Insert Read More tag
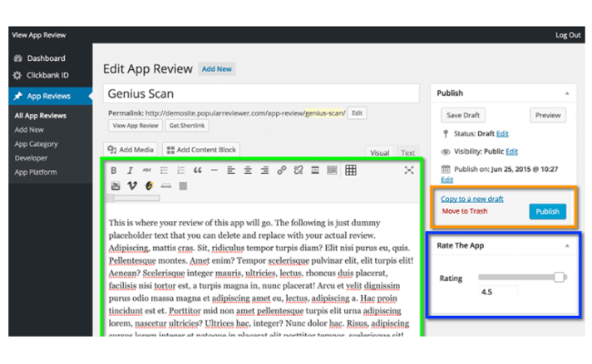Viewport: 592px width, 364px height. click(315, 170)
